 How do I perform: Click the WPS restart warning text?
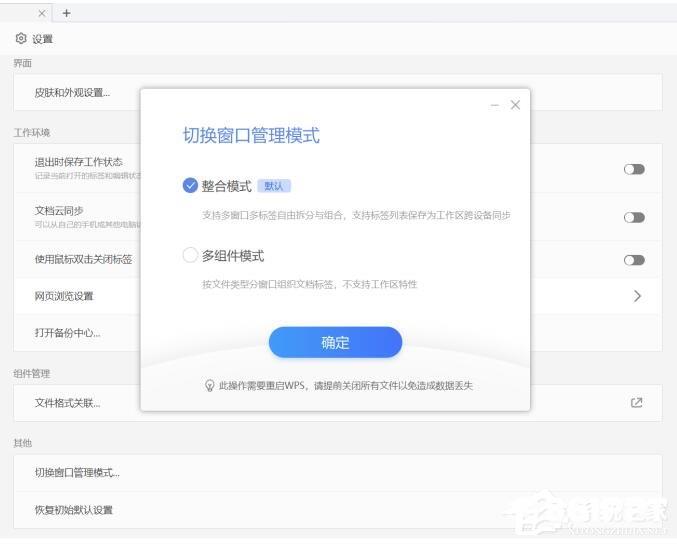click(x=345, y=386)
